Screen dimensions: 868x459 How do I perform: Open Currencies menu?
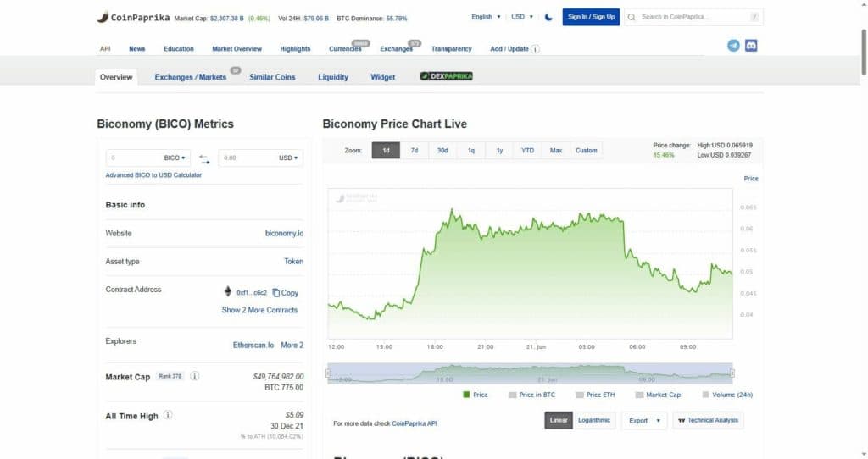pos(345,48)
